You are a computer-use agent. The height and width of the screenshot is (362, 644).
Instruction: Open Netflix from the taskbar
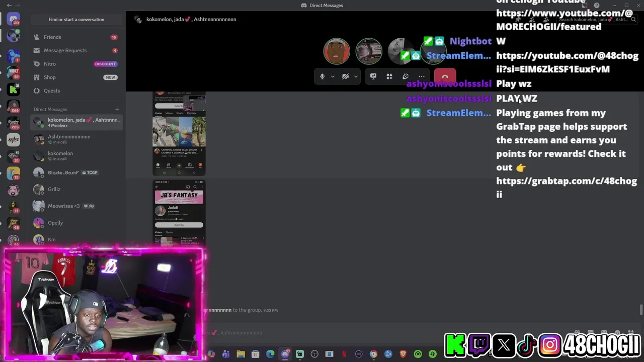tap(344, 354)
